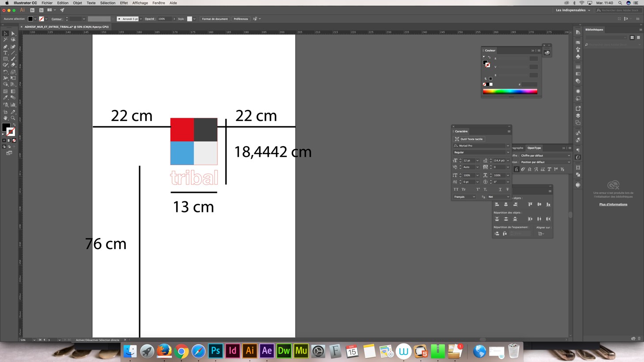Screen dimensions: 644x362
Task: Toggle ordinals (1st) in OpenType panel
Action: tap(556, 169)
